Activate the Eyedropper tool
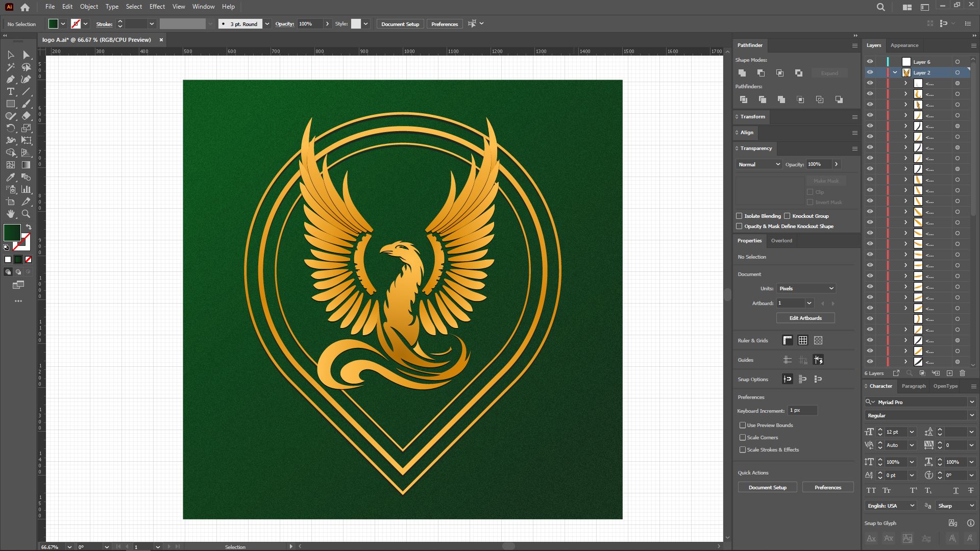This screenshot has width=980, height=551. coord(10,178)
